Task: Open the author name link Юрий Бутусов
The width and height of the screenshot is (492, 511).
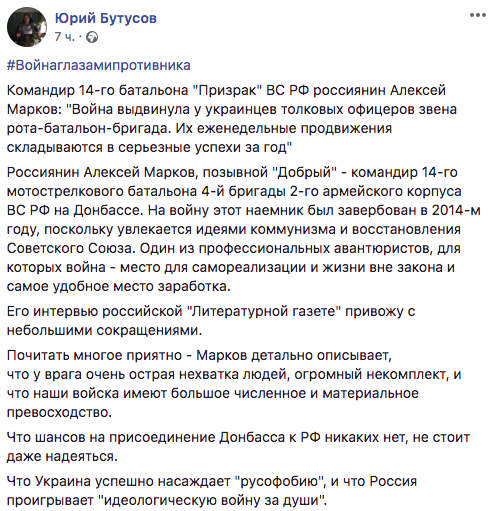Action: click(x=106, y=18)
